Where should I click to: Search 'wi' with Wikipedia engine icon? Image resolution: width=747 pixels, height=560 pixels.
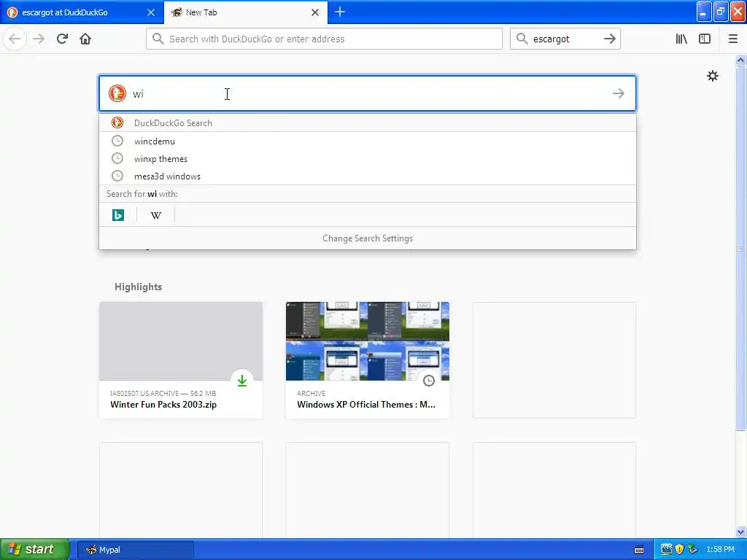pos(156,215)
